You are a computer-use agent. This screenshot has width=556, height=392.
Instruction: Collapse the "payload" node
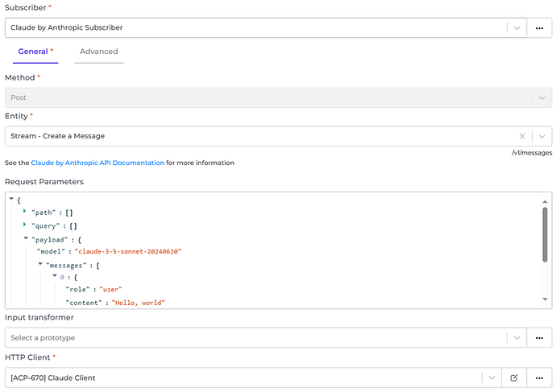tap(26, 238)
